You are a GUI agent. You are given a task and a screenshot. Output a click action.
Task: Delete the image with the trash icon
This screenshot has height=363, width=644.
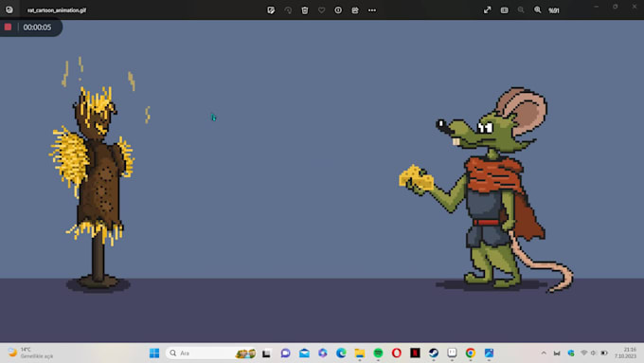coord(305,10)
